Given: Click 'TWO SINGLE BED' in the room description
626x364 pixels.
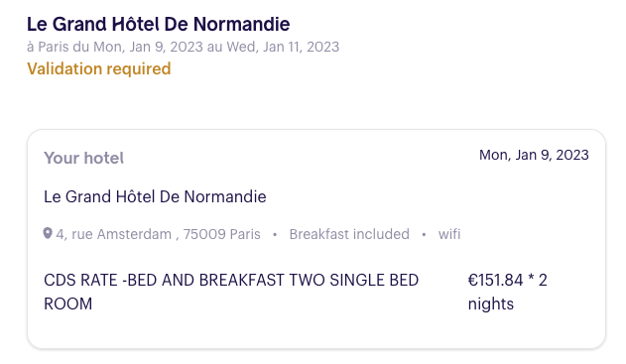Looking at the screenshot, I should click(x=354, y=280).
